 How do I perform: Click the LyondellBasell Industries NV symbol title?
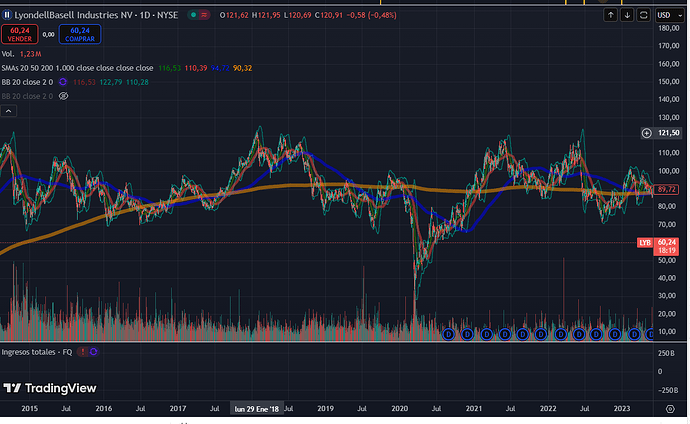click(x=96, y=15)
